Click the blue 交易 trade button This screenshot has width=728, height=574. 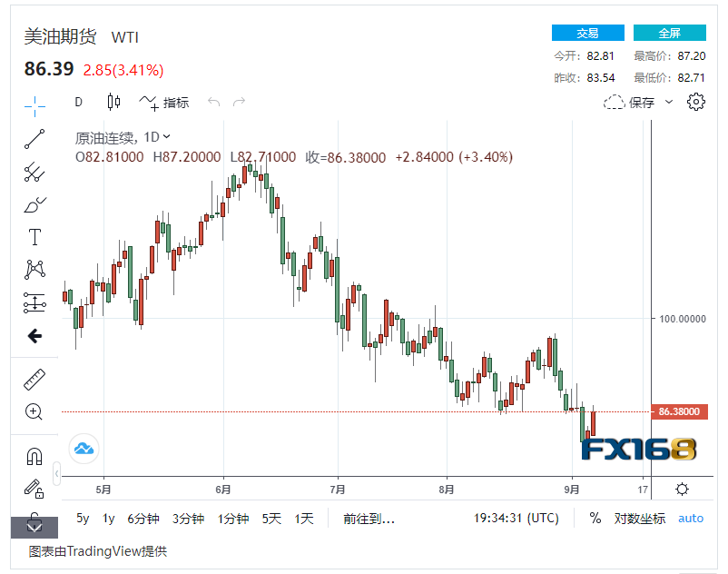[x=588, y=33]
